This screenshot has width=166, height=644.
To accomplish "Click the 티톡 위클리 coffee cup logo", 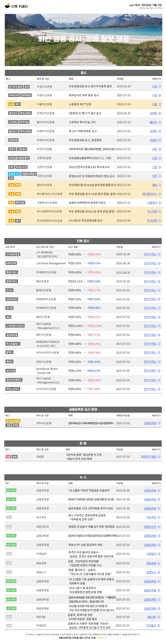I will [8, 6].
